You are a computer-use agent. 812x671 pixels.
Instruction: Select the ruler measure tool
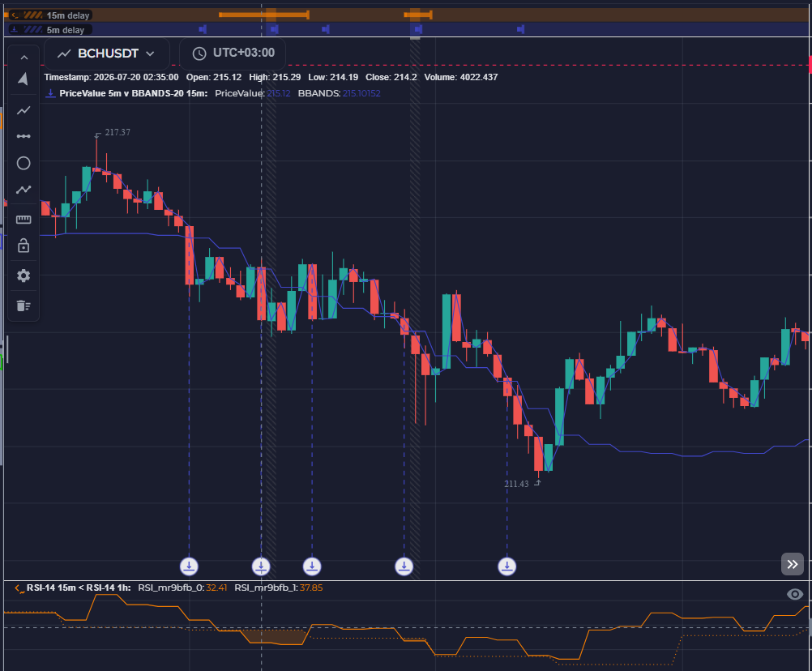tap(24, 220)
